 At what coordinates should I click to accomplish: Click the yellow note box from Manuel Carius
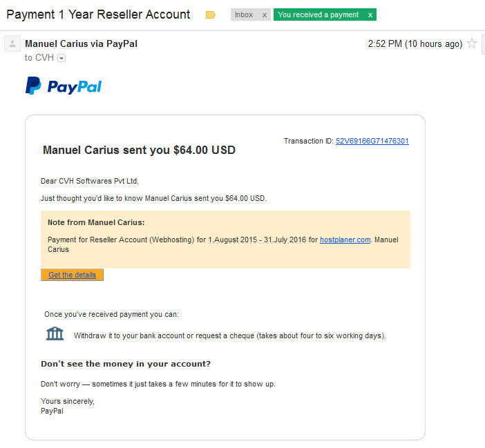tap(225, 240)
